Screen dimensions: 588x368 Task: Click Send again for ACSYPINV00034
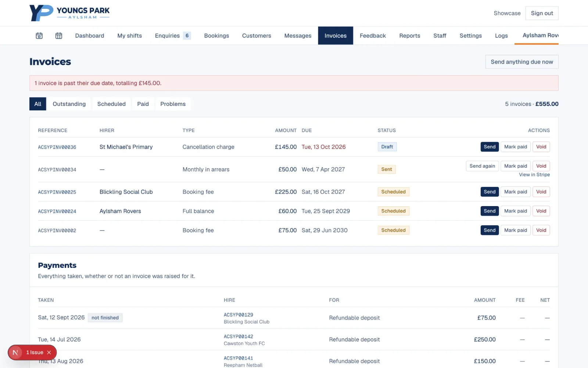(x=482, y=166)
